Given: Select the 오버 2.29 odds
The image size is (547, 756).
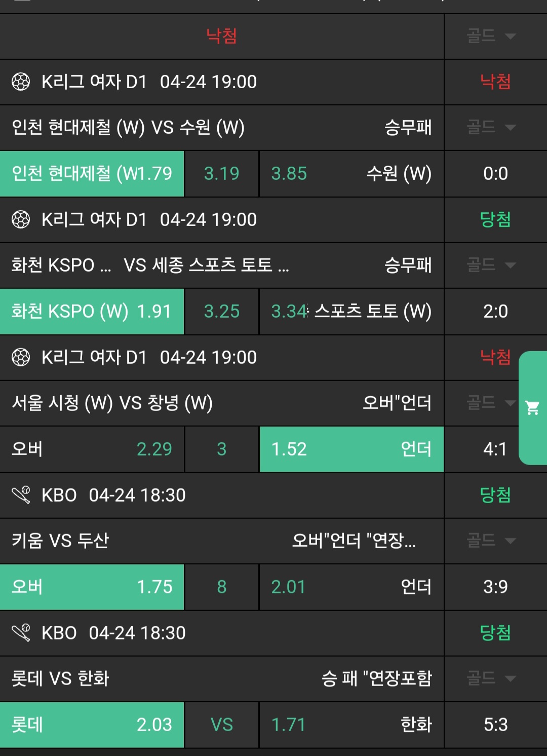Looking at the screenshot, I should 92,449.
